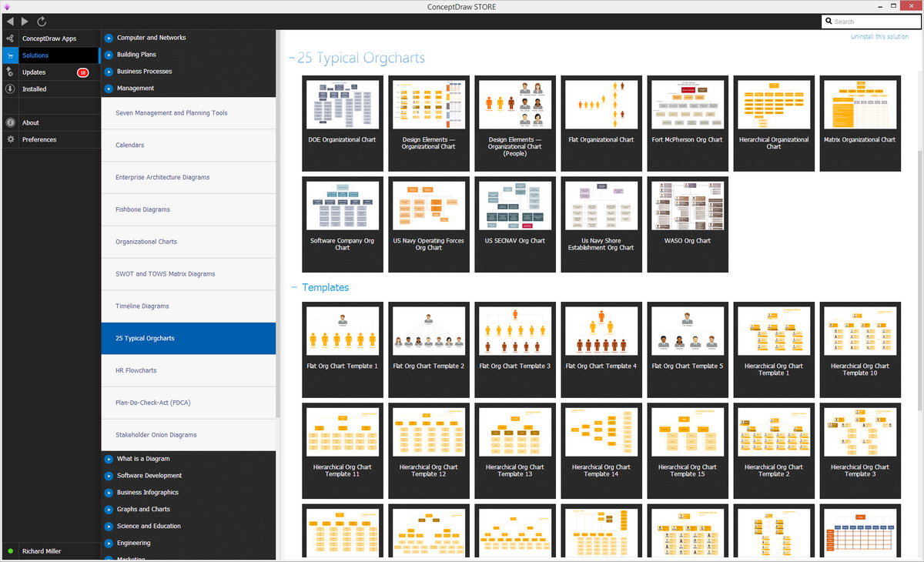Open Flat Organizational Chart sample

point(601,123)
